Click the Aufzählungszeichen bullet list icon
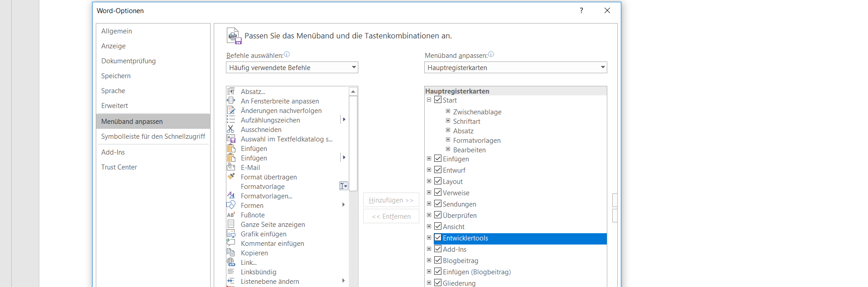 coord(231,120)
